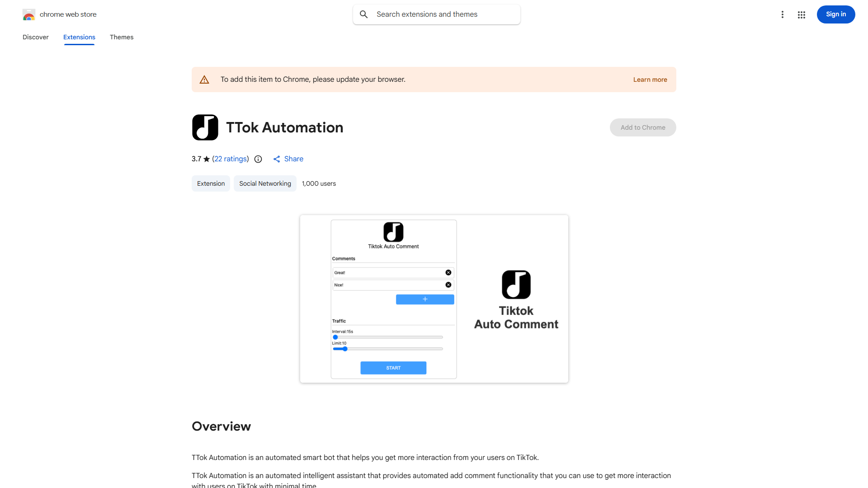This screenshot has height=488, width=868.
Task: Switch to the Themes tab
Action: click(x=121, y=37)
